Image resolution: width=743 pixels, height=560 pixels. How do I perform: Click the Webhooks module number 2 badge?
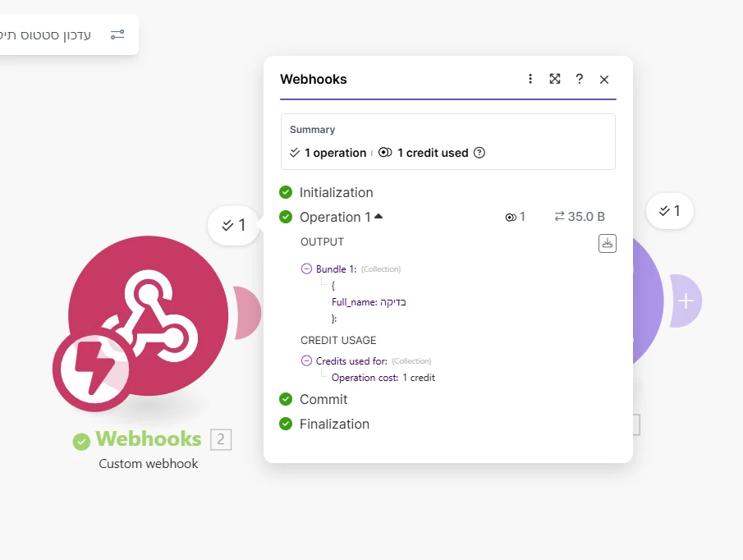coord(221,439)
